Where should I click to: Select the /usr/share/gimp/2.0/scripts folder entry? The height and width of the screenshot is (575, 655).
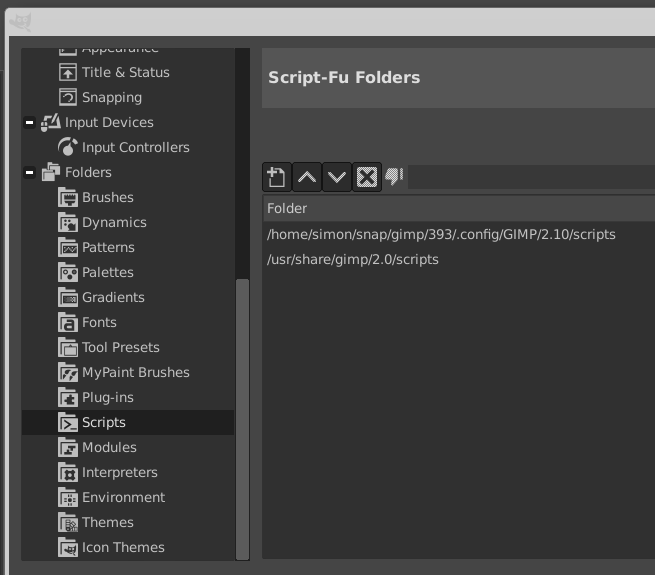(353, 259)
